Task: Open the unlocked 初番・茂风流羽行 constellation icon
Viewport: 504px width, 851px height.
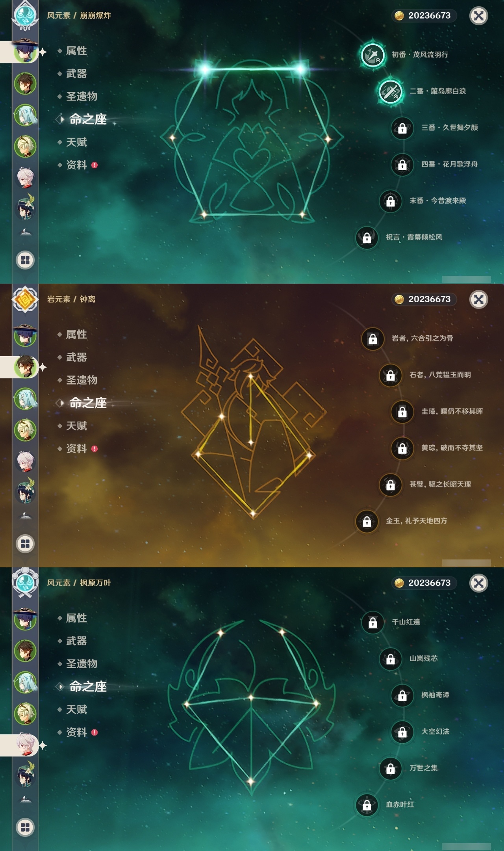Action: coord(373,55)
